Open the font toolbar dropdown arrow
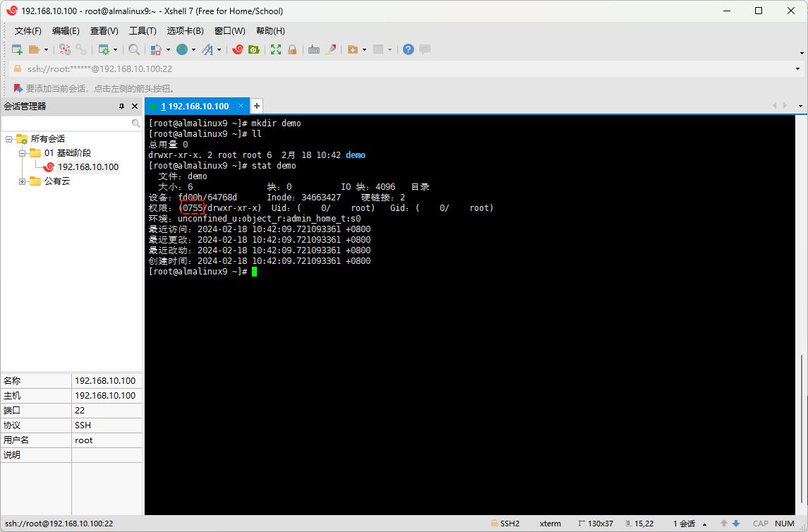The image size is (808, 532). point(219,50)
